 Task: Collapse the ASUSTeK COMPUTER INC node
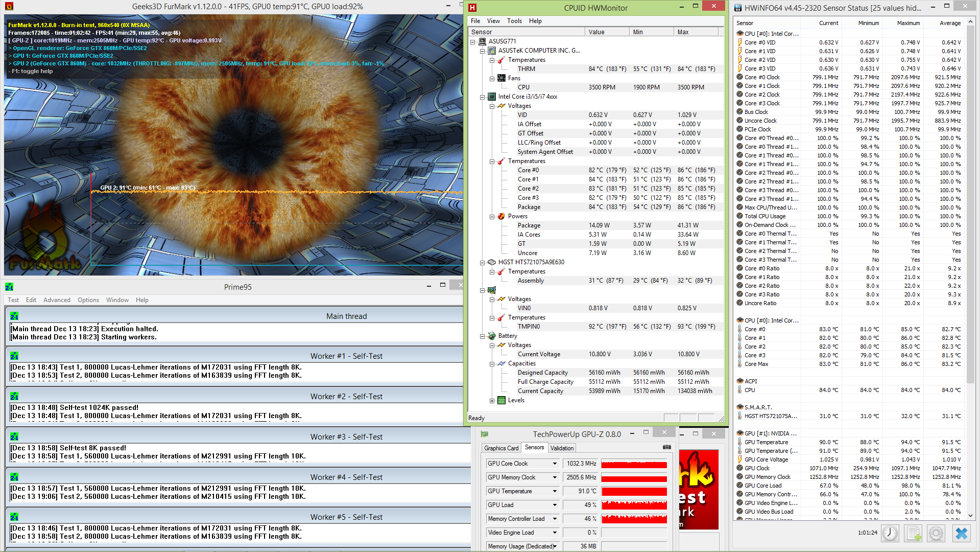click(x=482, y=51)
